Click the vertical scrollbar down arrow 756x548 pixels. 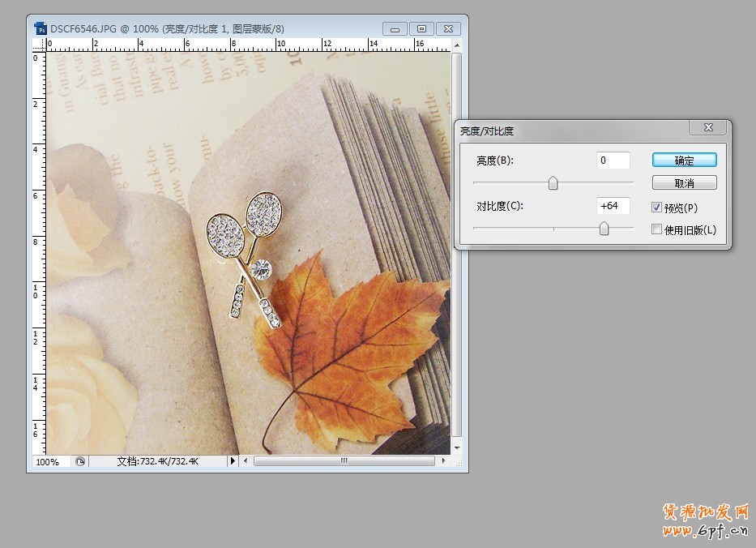coord(457,447)
